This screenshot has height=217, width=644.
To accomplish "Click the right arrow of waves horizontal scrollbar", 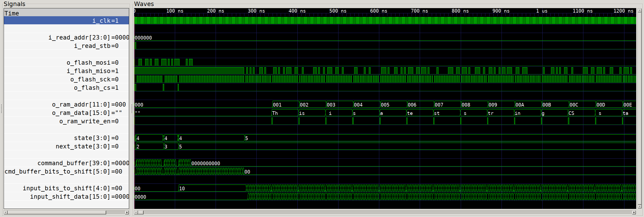I will click(634, 213).
